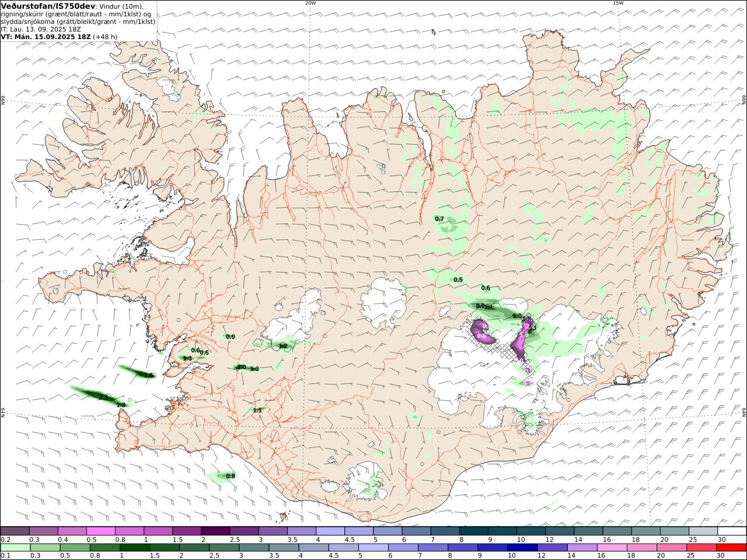Image resolution: width=747 pixels, height=560 pixels.
Task: Click the 0.5 precipitation value on the map
Action: click(458, 280)
